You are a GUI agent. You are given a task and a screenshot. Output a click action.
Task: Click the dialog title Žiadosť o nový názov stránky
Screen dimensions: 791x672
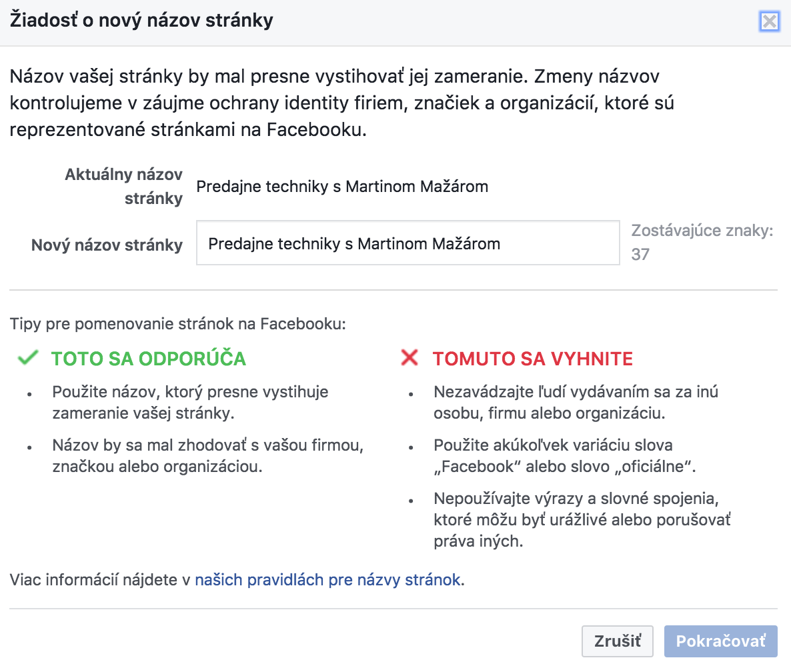[x=141, y=21]
